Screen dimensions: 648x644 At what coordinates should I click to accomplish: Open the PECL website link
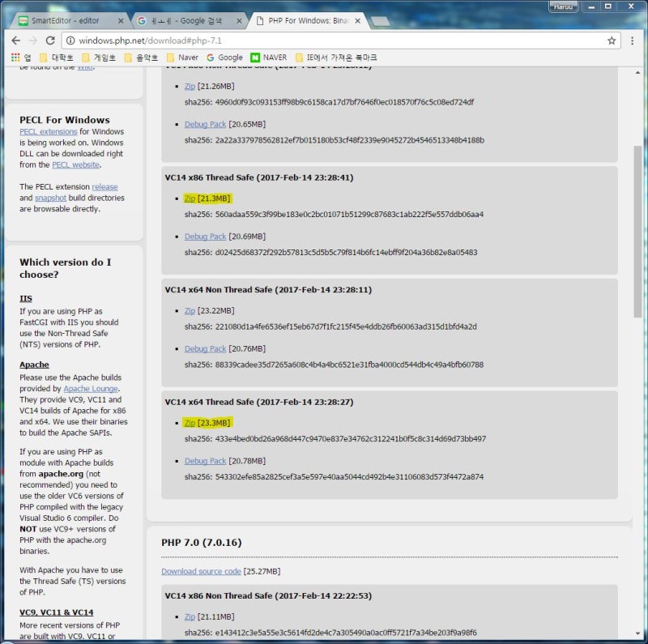pos(76,164)
